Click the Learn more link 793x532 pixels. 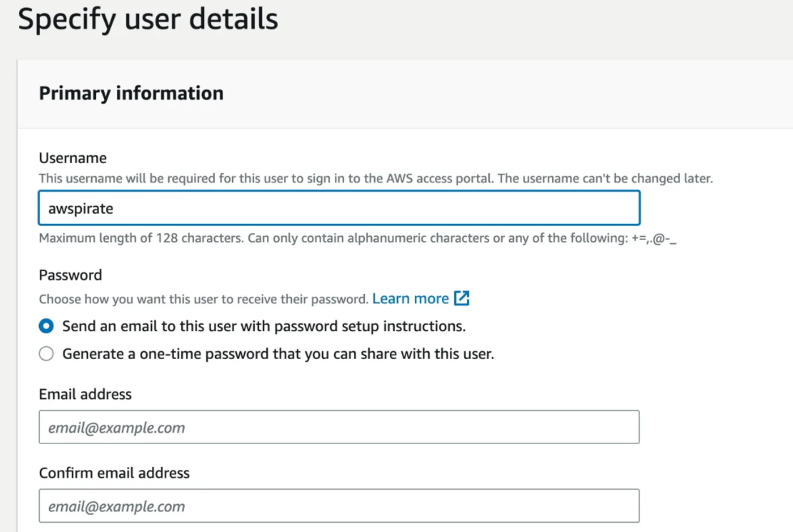pyautogui.click(x=410, y=298)
